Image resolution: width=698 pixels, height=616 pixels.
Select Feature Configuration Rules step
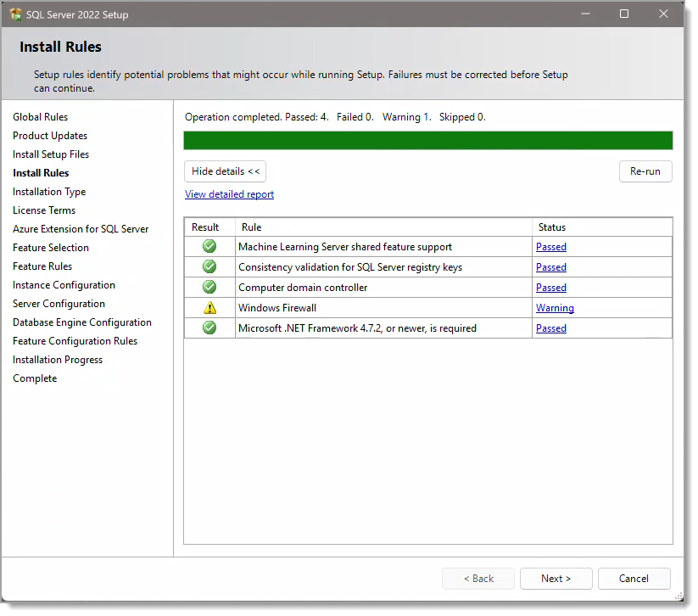[75, 341]
